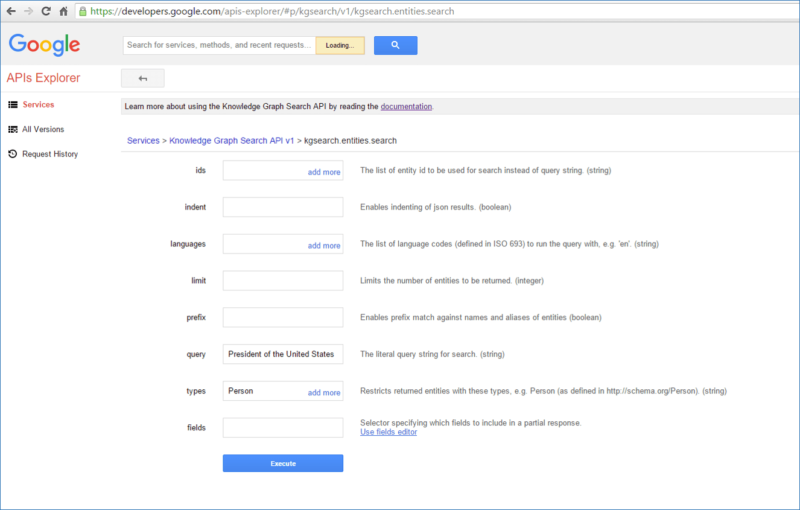Click the prefix input field

[283, 317]
